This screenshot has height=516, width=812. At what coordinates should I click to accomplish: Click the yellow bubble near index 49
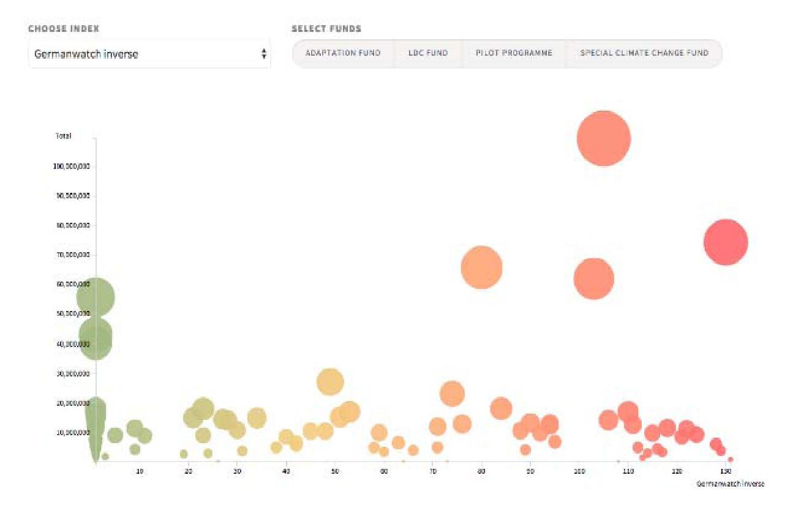point(330,382)
